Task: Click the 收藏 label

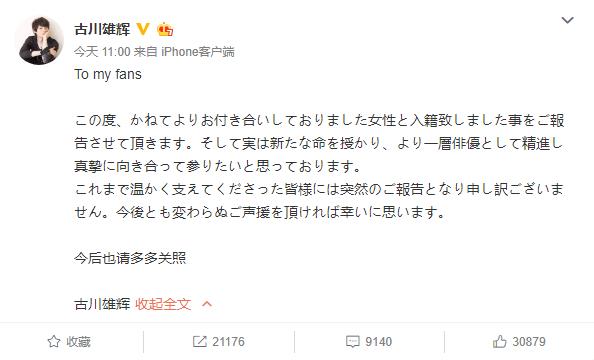Action: tap(78, 341)
